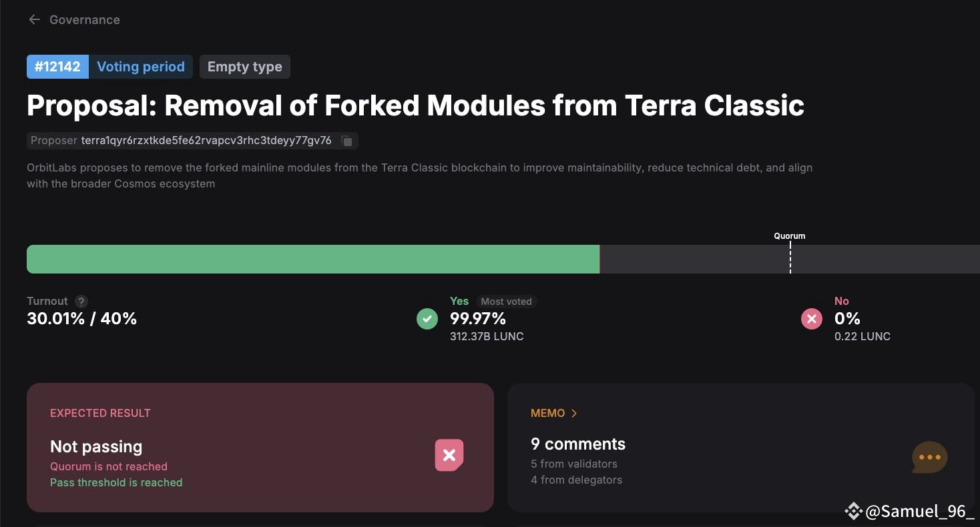Open the 9 comments heading
This screenshot has height=527, width=980.
[578, 444]
